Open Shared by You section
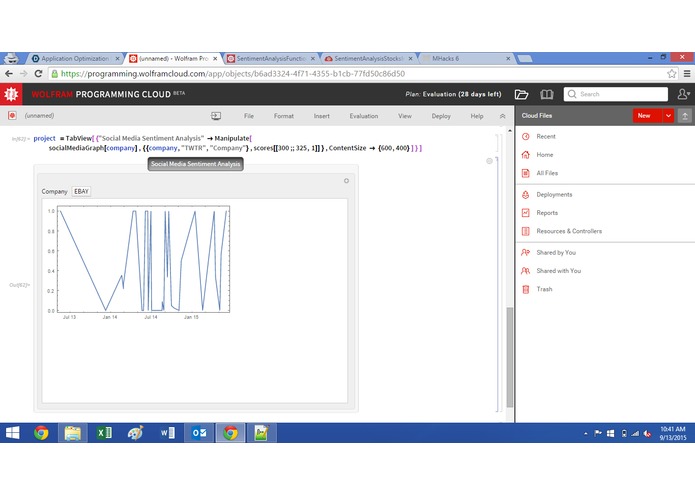Screen dimensions: 695x494 (556, 253)
